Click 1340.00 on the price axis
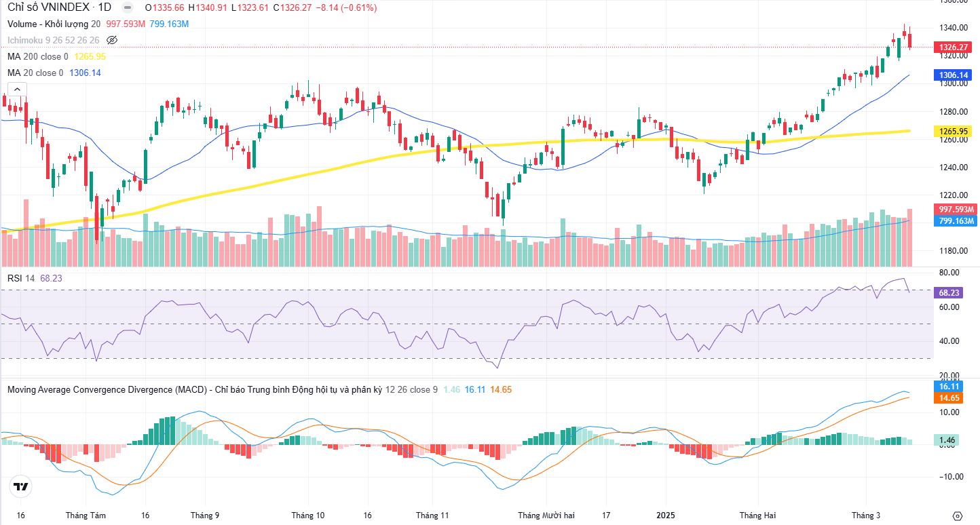 pos(952,28)
